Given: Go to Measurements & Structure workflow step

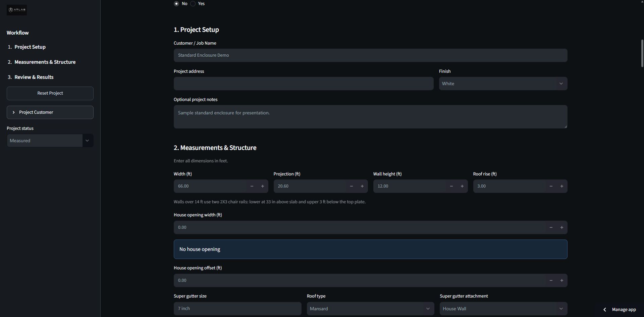Looking at the screenshot, I should (x=45, y=62).
